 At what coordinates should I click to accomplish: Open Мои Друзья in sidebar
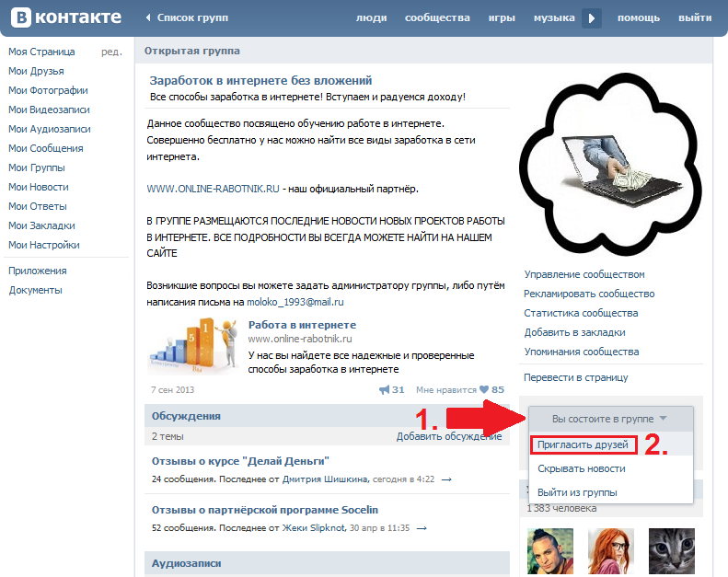click(x=36, y=71)
